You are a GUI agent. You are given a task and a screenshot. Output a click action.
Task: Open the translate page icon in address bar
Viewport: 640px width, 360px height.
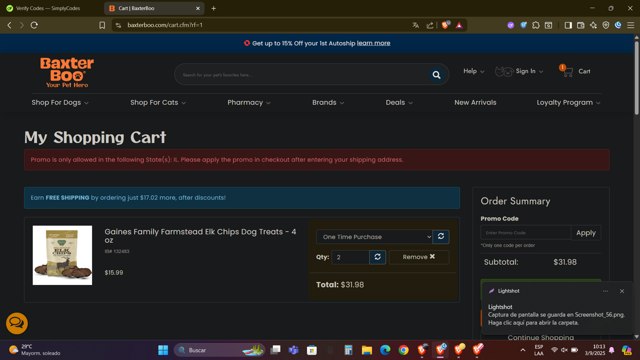click(416, 25)
